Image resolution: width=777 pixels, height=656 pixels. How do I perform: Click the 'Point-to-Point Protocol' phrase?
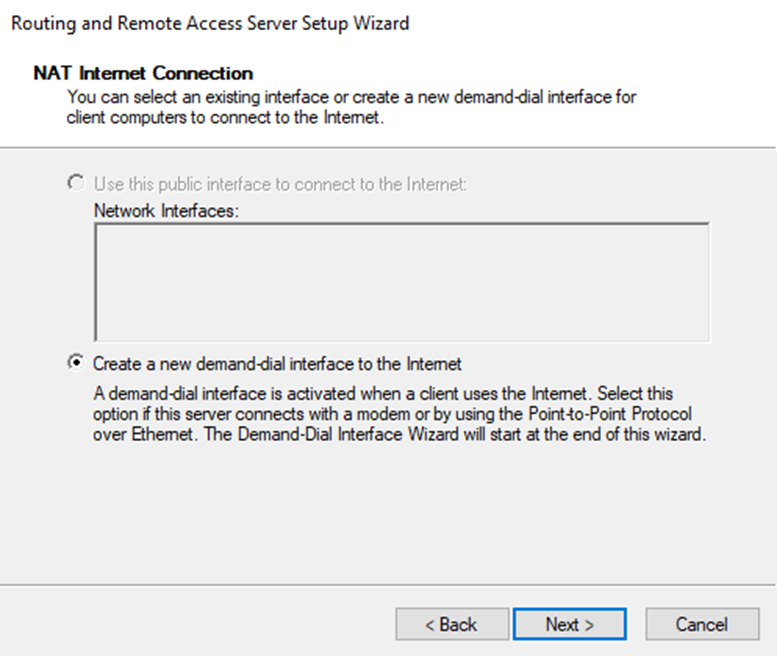pos(610,414)
